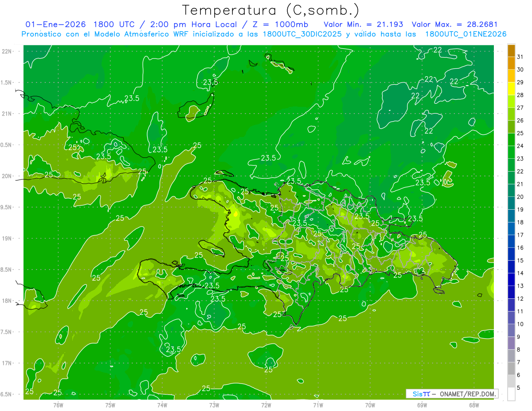Click the purple colorbar swatch between 8 and 9
532x411 pixels.
[x=511, y=343]
